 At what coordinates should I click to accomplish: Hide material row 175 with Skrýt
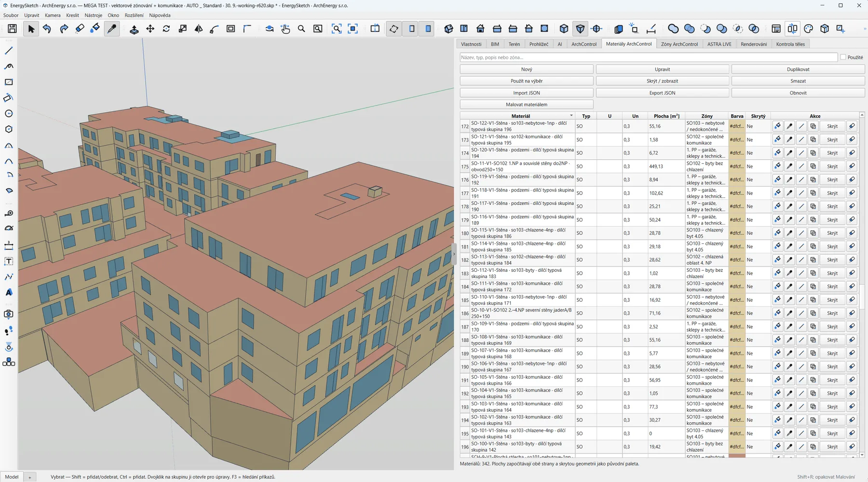click(x=832, y=166)
